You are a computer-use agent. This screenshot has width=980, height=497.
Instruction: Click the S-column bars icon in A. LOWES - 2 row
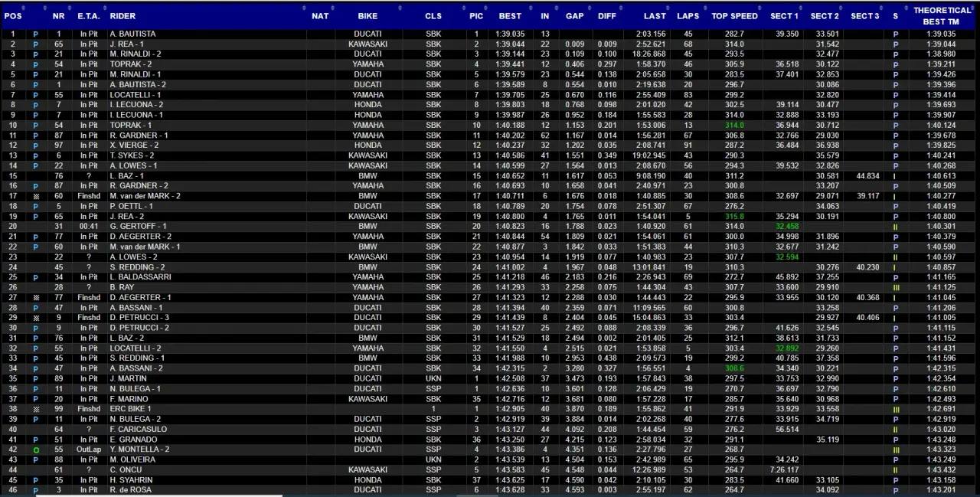click(x=896, y=257)
